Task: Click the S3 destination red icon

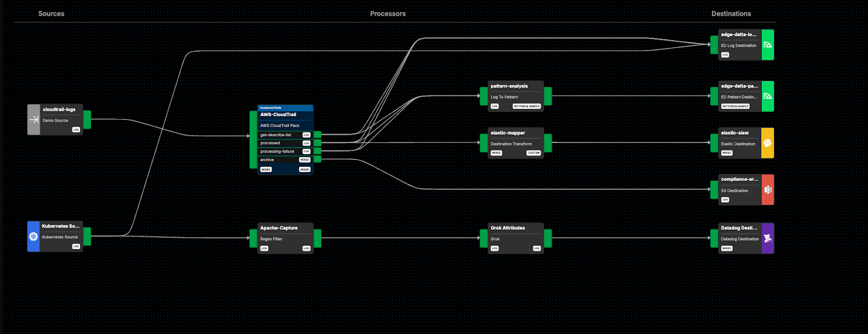Action: [768, 190]
